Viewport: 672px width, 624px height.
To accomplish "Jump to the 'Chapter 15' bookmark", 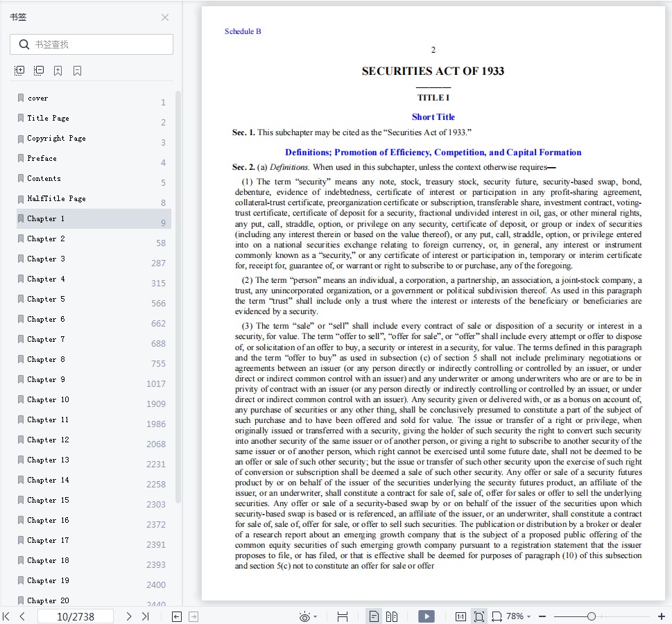I will click(x=94, y=501).
